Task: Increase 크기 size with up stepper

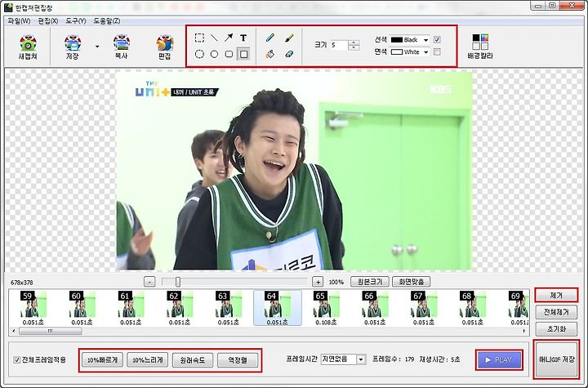Action: coord(354,42)
